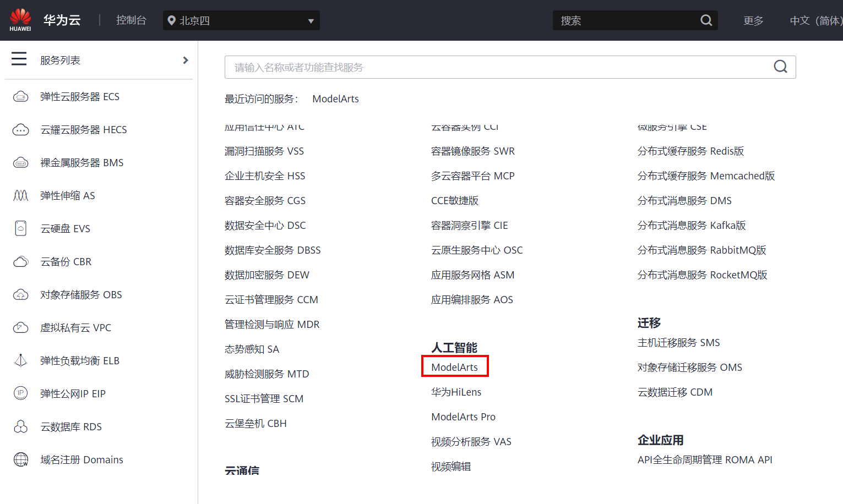This screenshot has height=504, width=843.
Task: Click the VPC virtual private cloud icon
Action: [21, 328]
